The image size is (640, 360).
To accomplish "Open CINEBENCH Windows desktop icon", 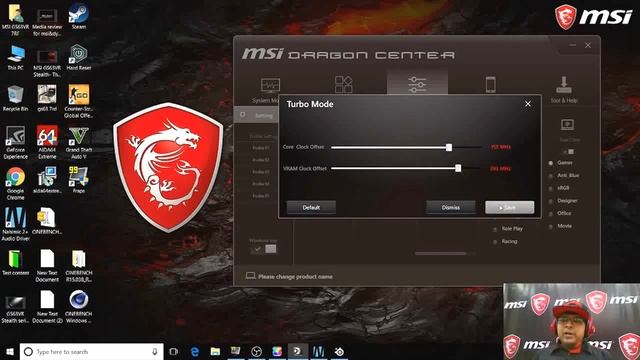I will pyautogui.click(x=78, y=307).
